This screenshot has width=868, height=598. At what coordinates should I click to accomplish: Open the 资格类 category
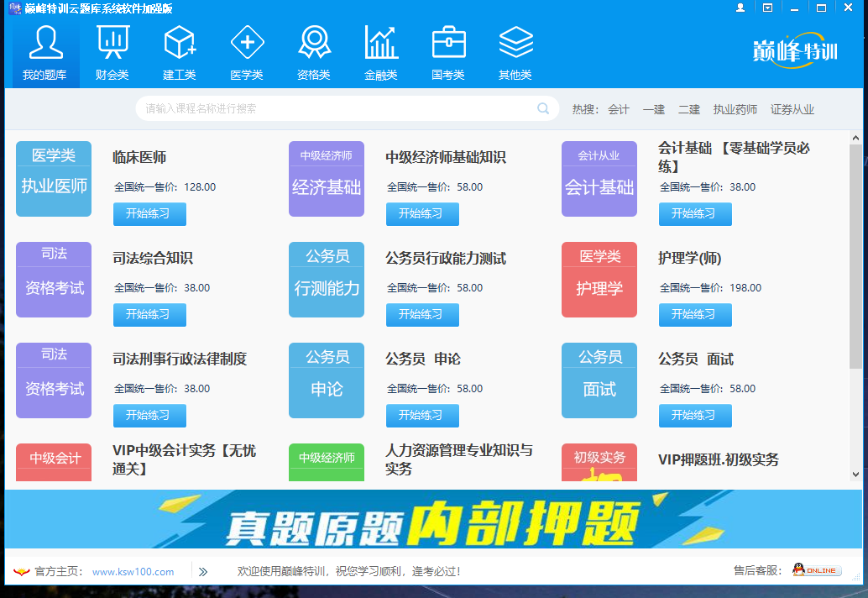point(314,53)
